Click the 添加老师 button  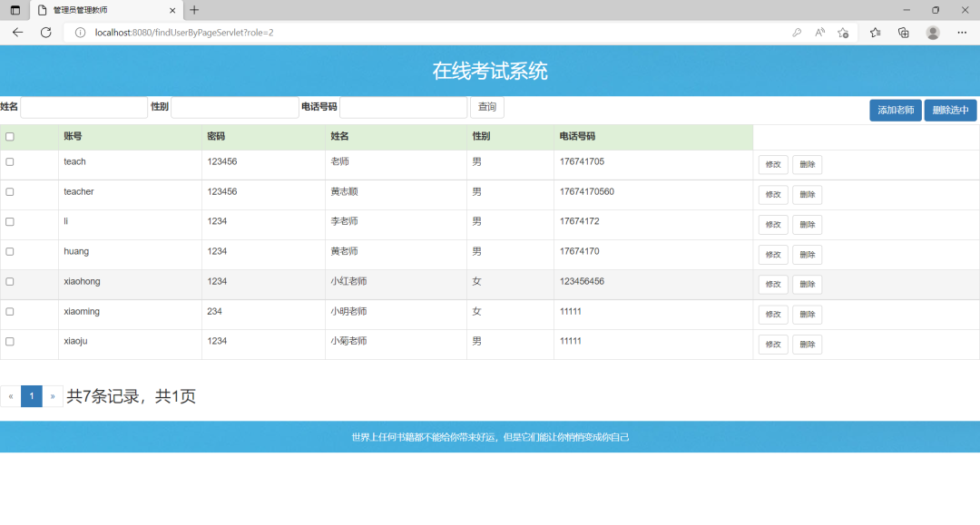coord(896,110)
